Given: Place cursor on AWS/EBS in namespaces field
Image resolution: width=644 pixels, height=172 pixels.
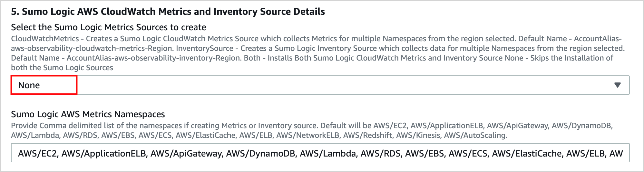Looking at the screenshot, I should (424, 154).
